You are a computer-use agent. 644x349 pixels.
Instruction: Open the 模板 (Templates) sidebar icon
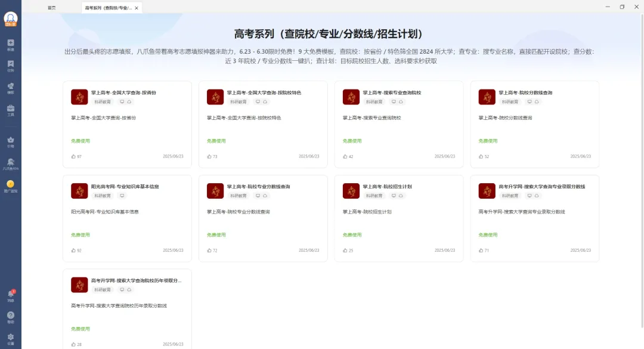11,88
